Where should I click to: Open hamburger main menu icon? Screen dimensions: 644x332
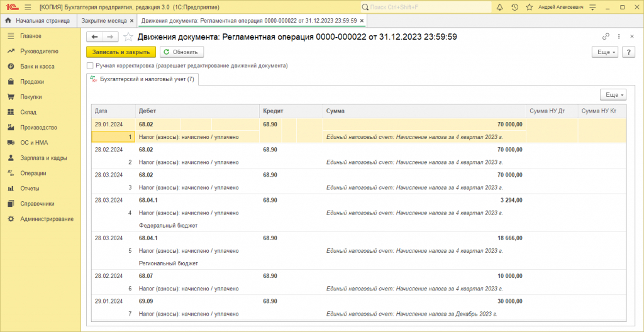[28, 8]
